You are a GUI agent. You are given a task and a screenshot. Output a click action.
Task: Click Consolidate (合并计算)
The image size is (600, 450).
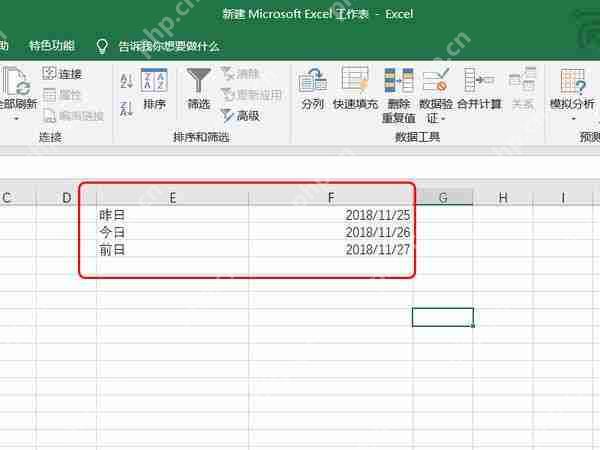[479, 89]
